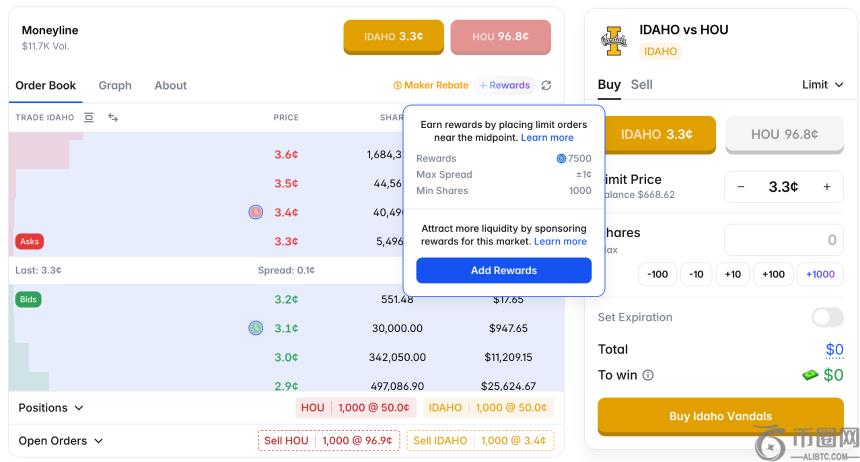This screenshot has height=462, width=860.
Task: Decrease limit price with minus button
Action: [x=741, y=187]
